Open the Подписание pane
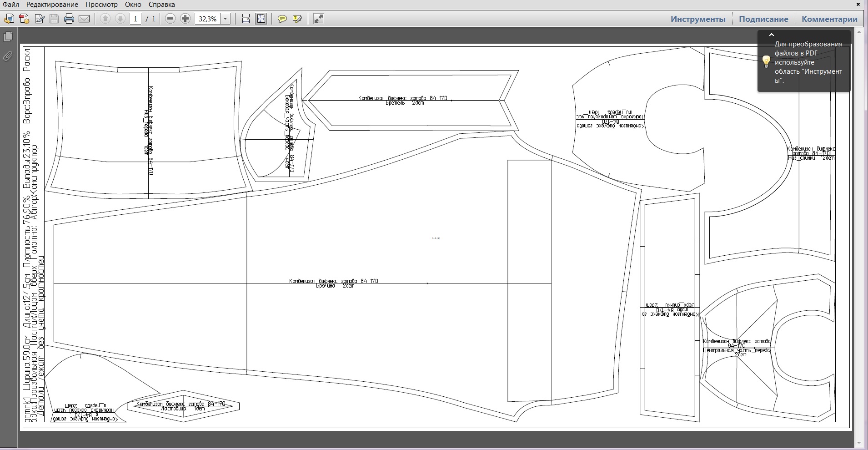 [763, 19]
